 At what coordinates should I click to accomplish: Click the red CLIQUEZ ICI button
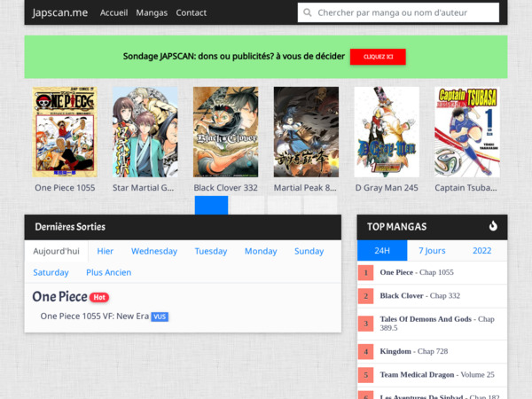click(x=378, y=57)
